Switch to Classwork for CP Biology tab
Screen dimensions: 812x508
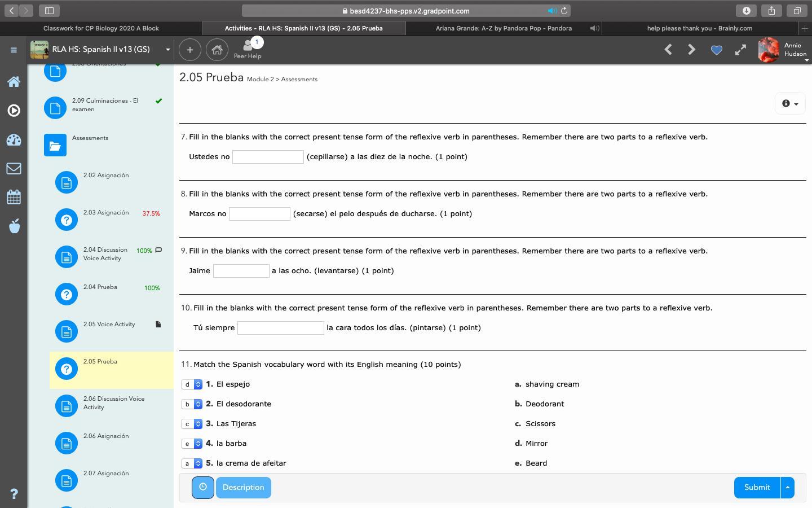(101, 28)
